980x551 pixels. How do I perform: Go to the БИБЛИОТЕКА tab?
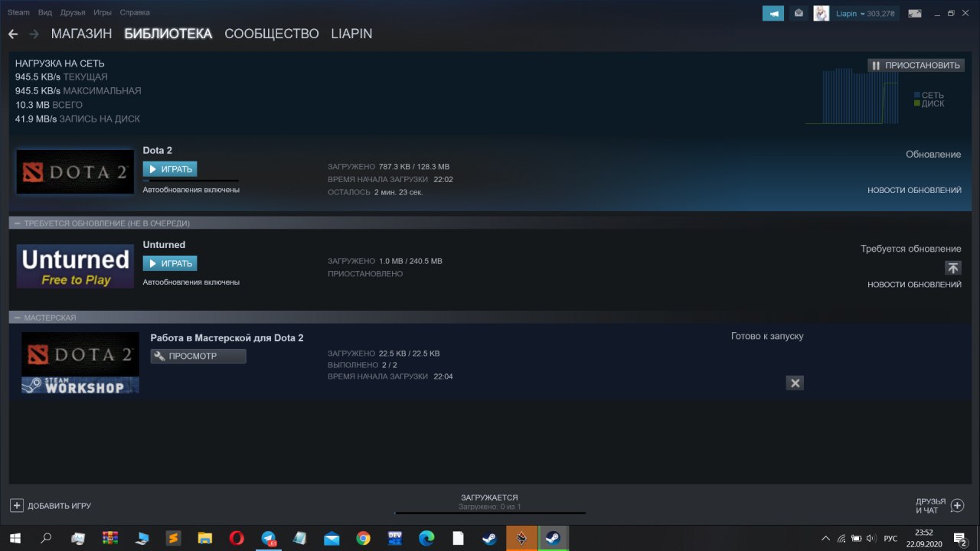[x=168, y=34]
